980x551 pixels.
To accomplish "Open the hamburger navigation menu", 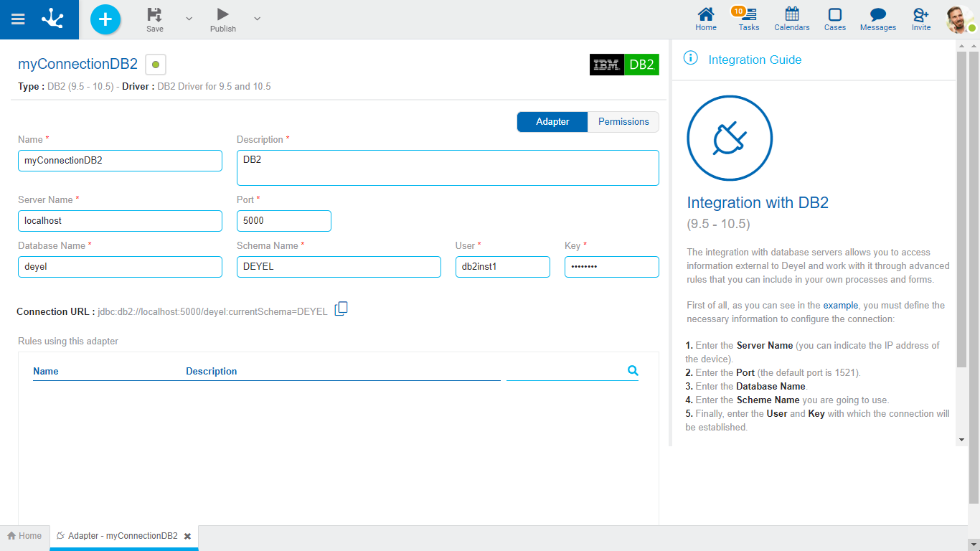I will coord(18,19).
